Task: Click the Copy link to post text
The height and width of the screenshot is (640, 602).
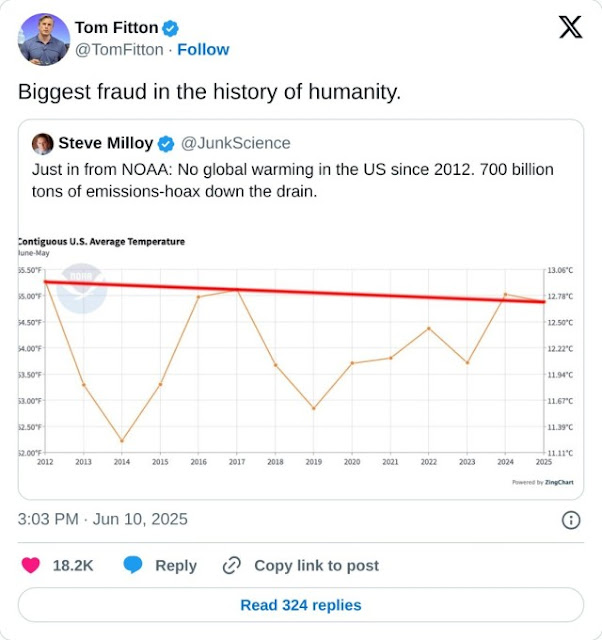Action: tap(316, 565)
